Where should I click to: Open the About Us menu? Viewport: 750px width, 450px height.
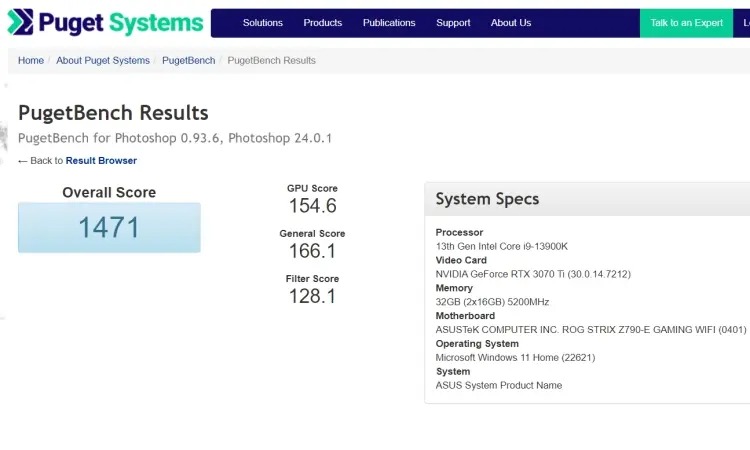click(510, 23)
